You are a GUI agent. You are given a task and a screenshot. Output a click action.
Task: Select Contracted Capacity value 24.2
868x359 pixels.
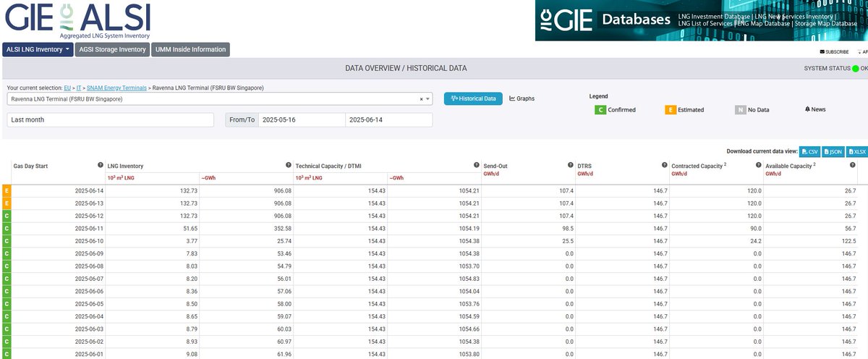tap(755, 241)
